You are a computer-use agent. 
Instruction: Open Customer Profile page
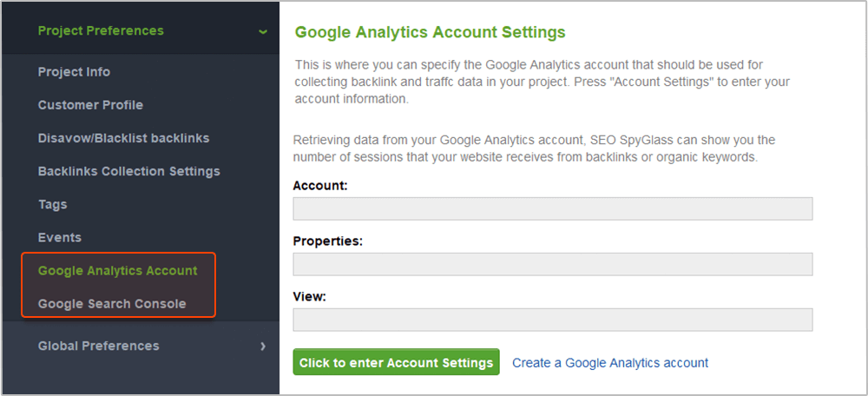91,105
